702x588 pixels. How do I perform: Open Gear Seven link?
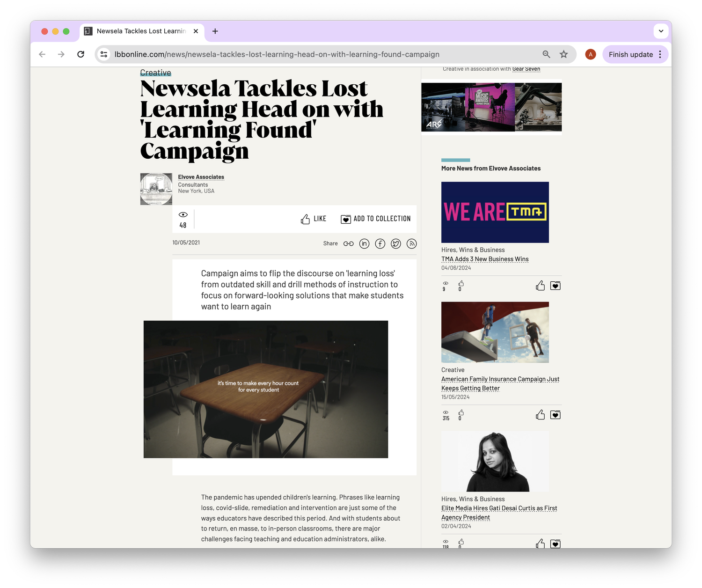(526, 69)
